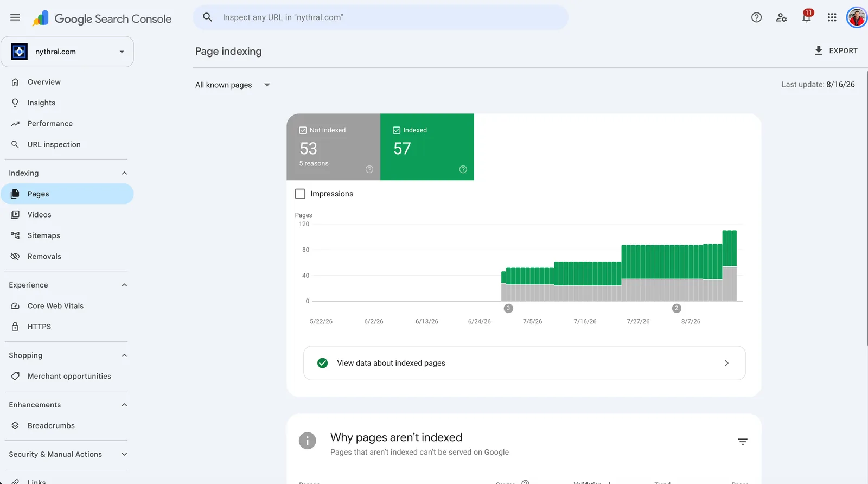Select Pages under Indexing
This screenshot has width=868, height=484.
click(67, 194)
